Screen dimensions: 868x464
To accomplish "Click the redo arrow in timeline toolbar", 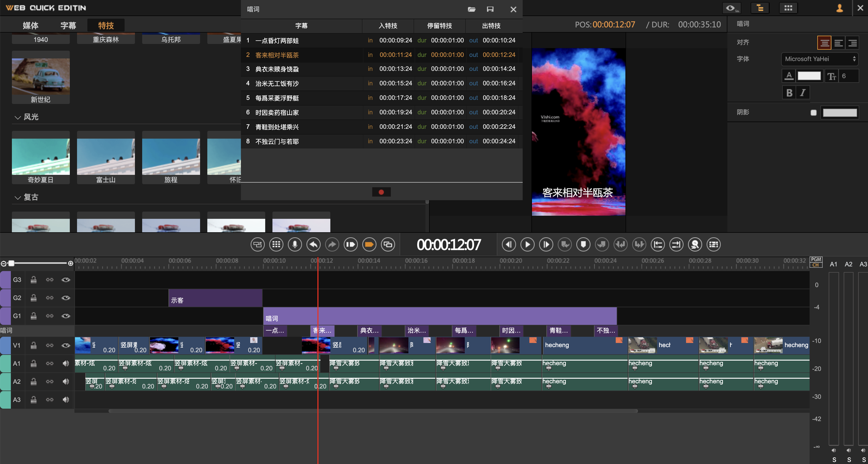I will pos(332,244).
